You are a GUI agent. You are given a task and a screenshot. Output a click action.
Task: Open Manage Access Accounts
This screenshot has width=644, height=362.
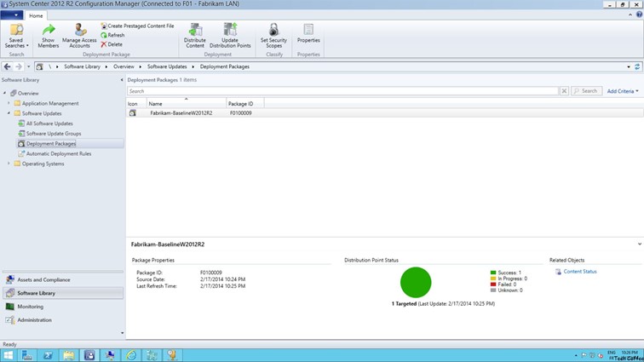point(79,36)
